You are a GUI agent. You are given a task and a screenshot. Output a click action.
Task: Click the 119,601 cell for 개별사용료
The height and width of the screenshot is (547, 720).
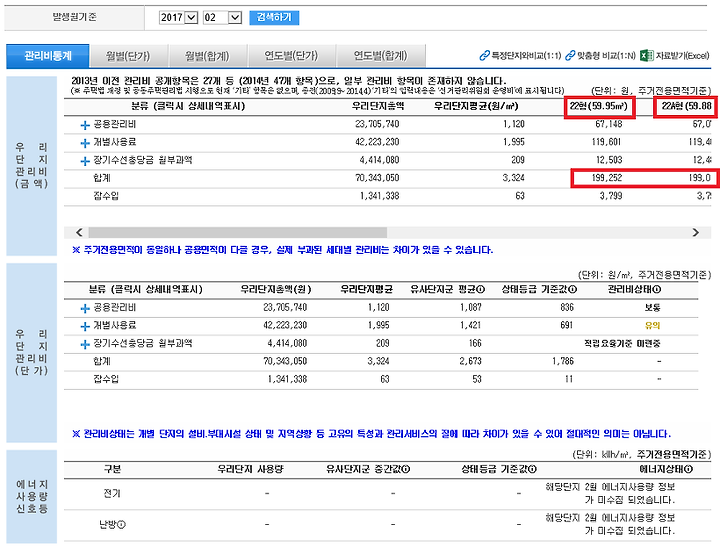point(607,142)
